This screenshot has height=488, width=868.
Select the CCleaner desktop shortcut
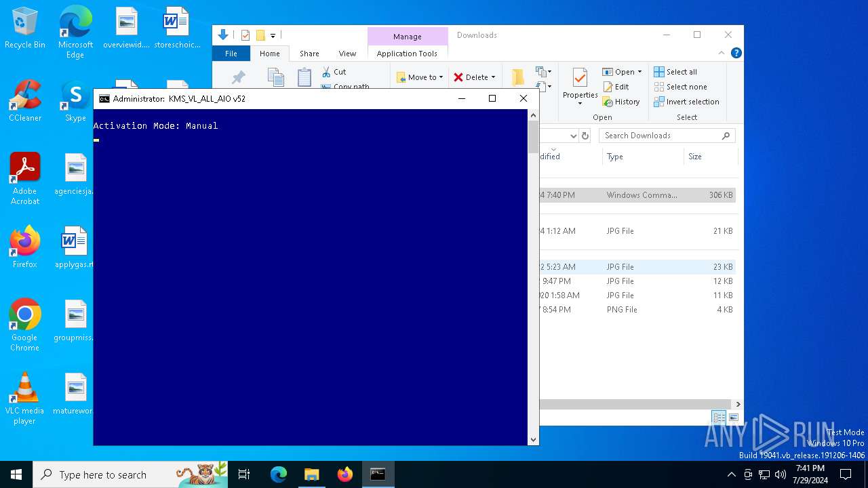[25, 102]
